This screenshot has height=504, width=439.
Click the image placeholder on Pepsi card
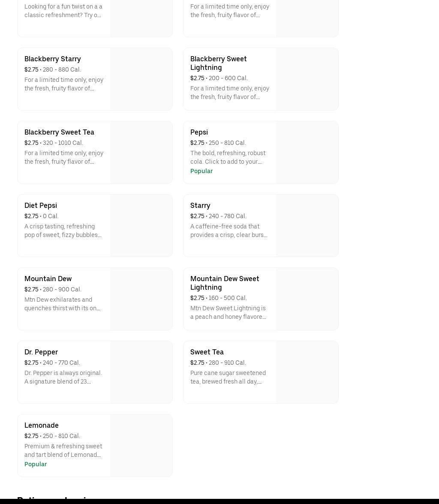pos(307,153)
